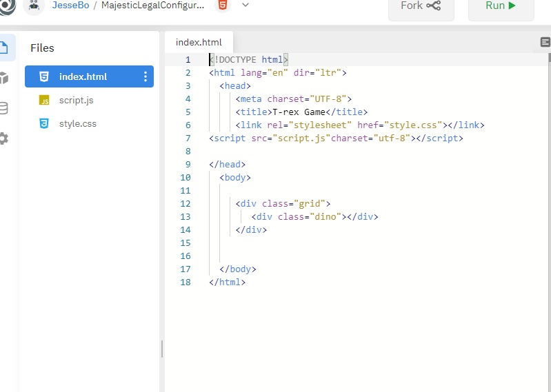Screen dimensions: 551x392
Task: Click the CSS icon beside style.css
Action: [x=44, y=124]
